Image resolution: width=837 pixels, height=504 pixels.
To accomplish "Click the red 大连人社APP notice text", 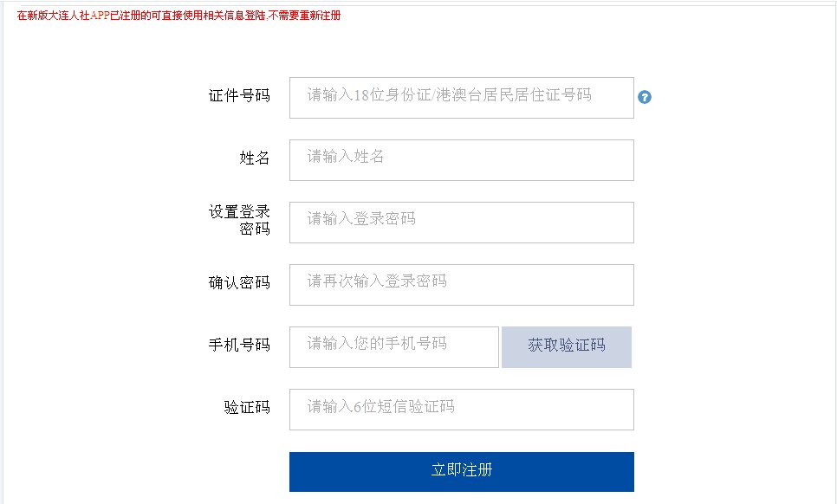I will pos(178,16).
